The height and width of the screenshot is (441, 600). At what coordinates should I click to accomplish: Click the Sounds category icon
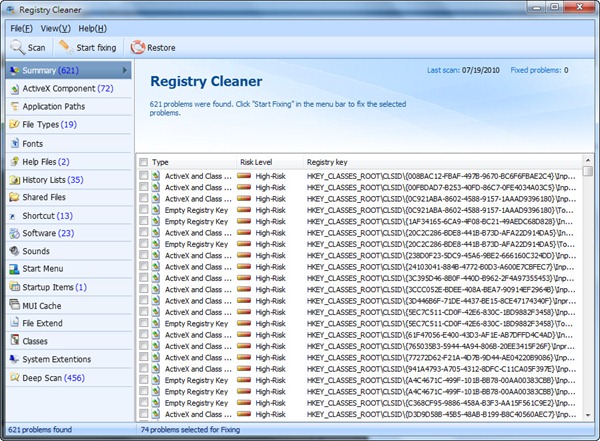coord(13,251)
